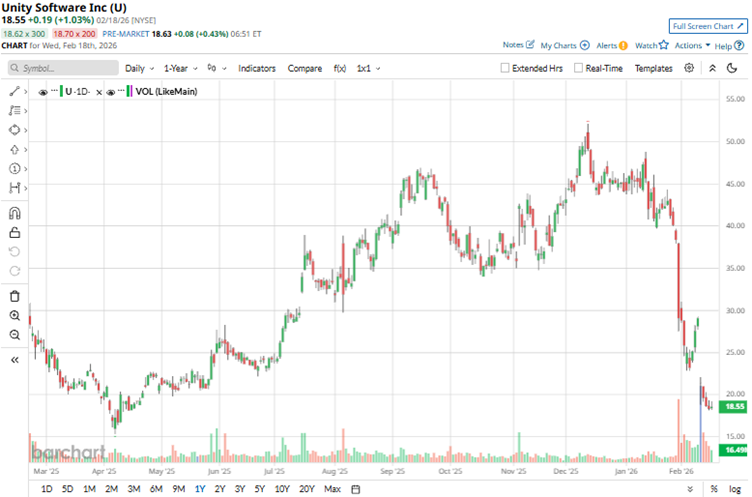Click the Notes edit icon
Image resolution: width=752 pixels, height=497 pixels.
click(530, 45)
